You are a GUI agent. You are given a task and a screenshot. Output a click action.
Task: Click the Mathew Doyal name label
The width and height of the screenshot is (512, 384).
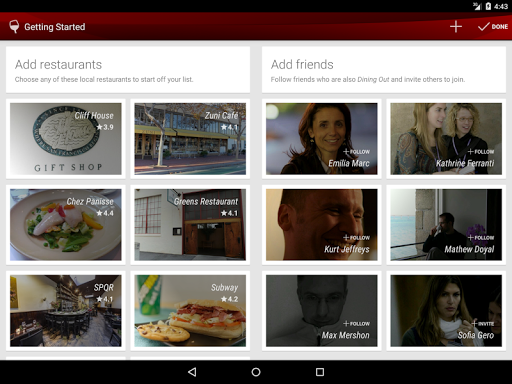click(469, 249)
